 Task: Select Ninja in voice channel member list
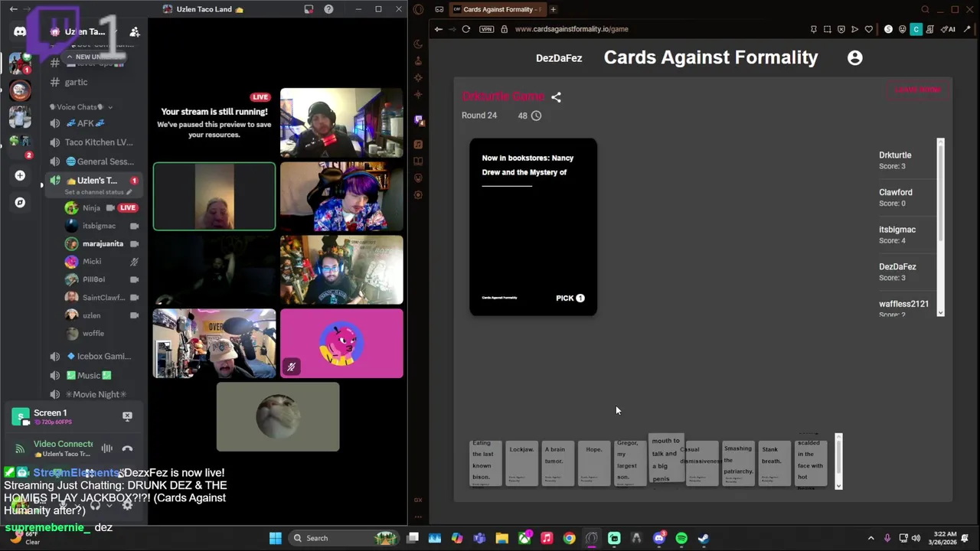(101, 208)
